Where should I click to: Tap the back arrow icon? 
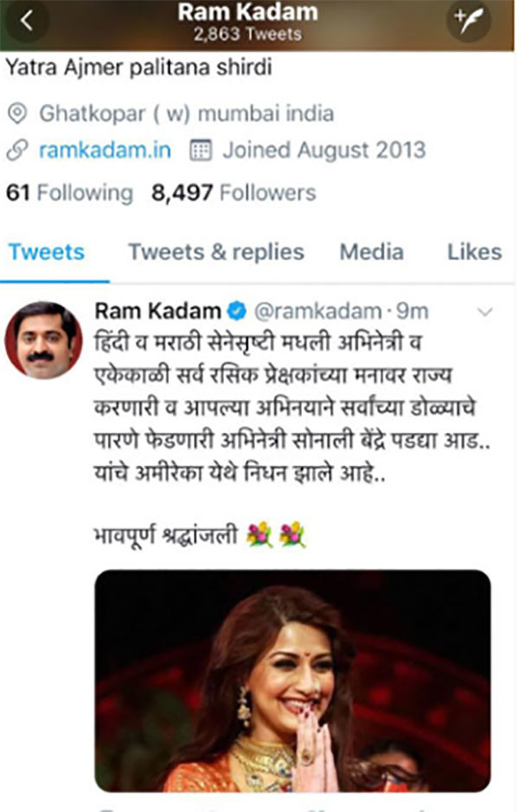(26, 21)
